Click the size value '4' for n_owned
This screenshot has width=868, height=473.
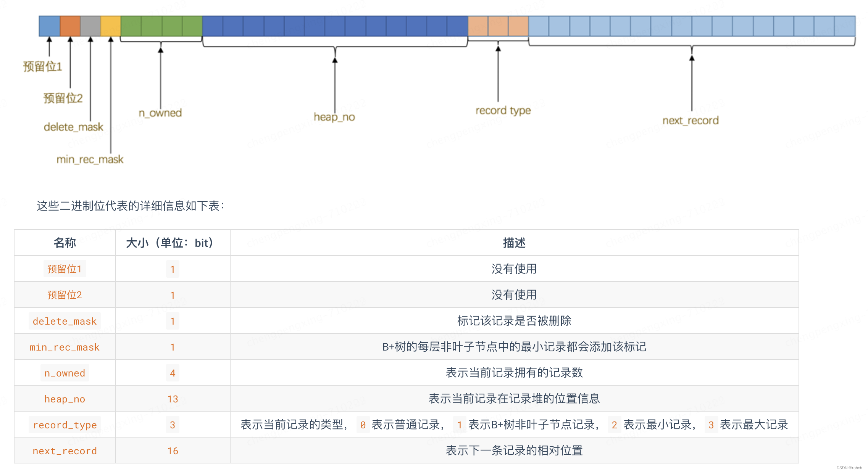point(173,373)
